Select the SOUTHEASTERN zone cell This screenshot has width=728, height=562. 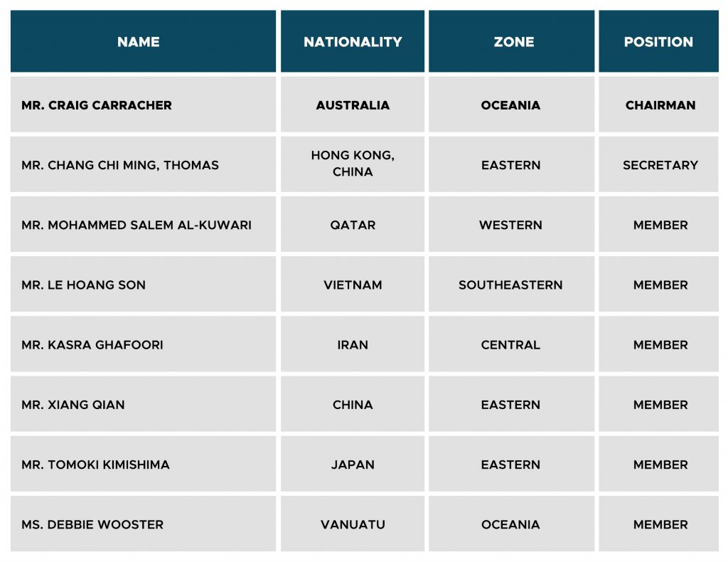click(511, 285)
